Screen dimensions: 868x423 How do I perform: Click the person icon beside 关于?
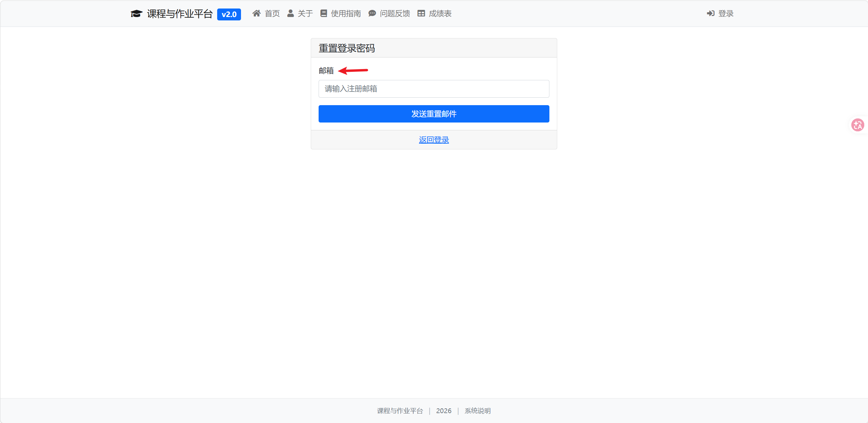[290, 13]
